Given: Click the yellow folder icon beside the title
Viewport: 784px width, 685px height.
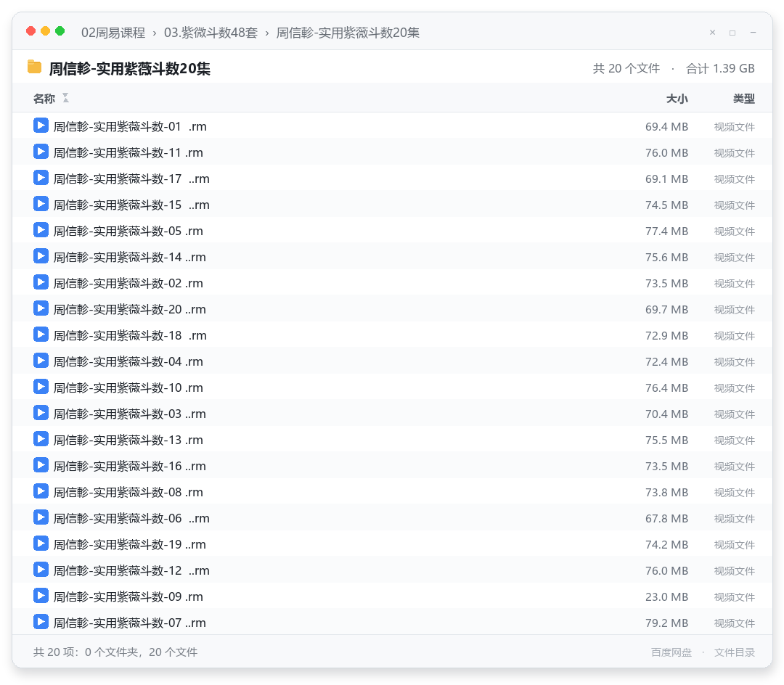Looking at the screenshot, I should [35, 67].
